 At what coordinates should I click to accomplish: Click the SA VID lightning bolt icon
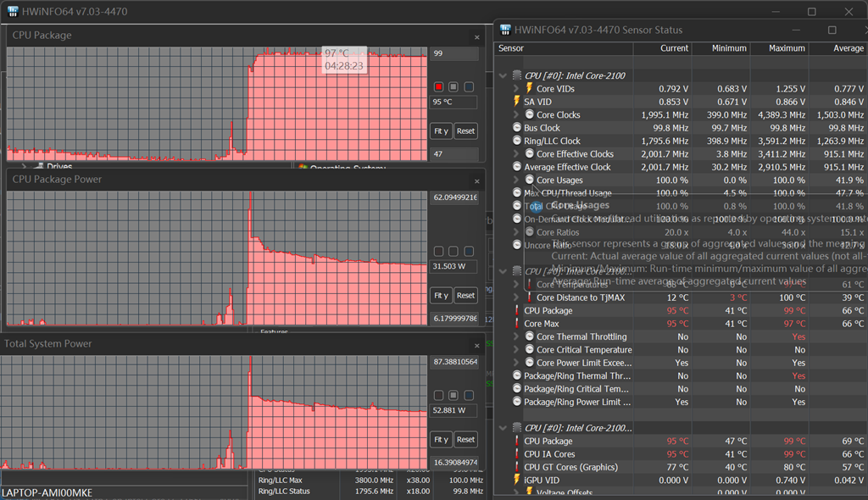[517, 102]
